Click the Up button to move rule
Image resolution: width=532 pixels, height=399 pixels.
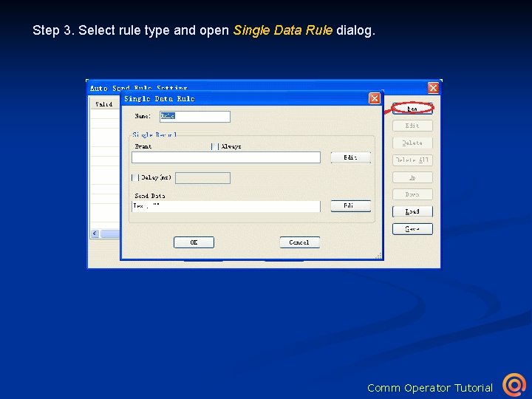click(x=412, y=177)
